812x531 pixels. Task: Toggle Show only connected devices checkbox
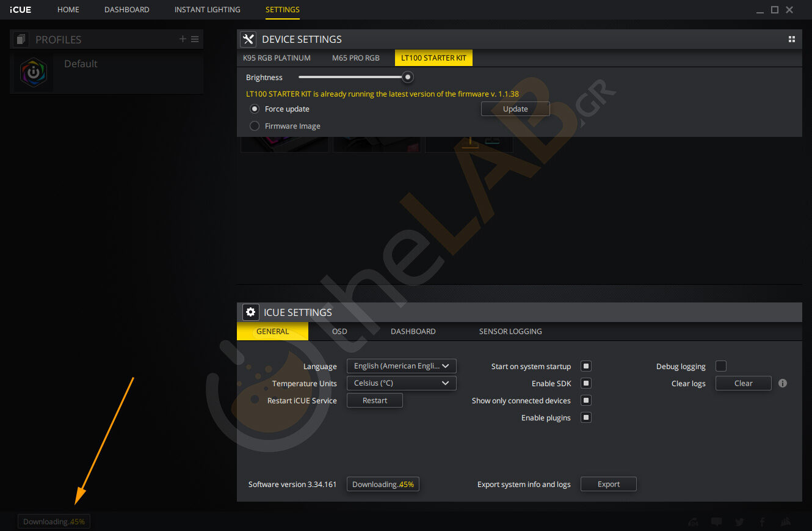pos(586,400)
